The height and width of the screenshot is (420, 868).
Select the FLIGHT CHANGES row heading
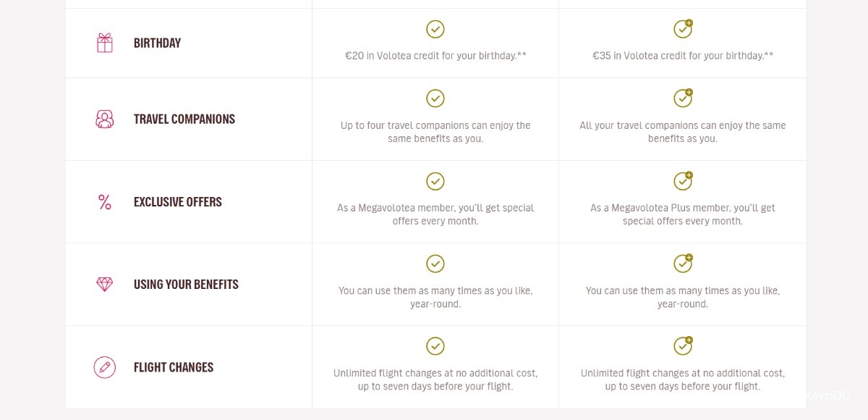click(x=174, y=367)
